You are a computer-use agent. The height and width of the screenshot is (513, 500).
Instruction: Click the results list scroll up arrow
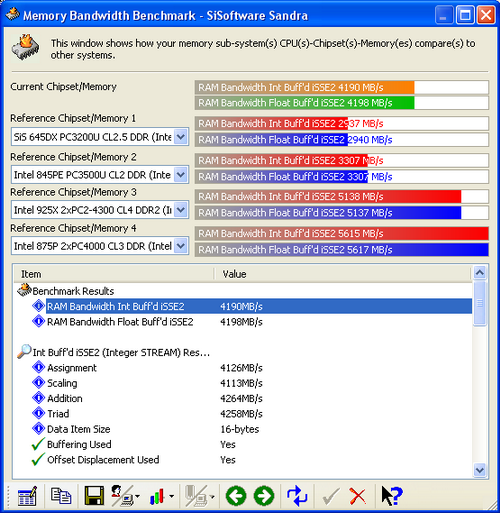point(480,273)
